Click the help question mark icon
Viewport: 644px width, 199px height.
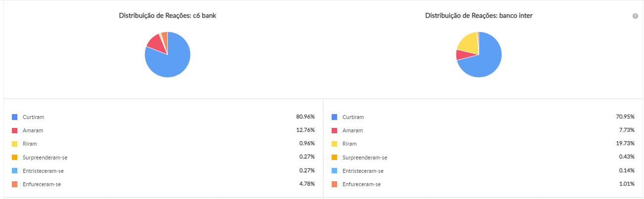[x=635, y=16]
